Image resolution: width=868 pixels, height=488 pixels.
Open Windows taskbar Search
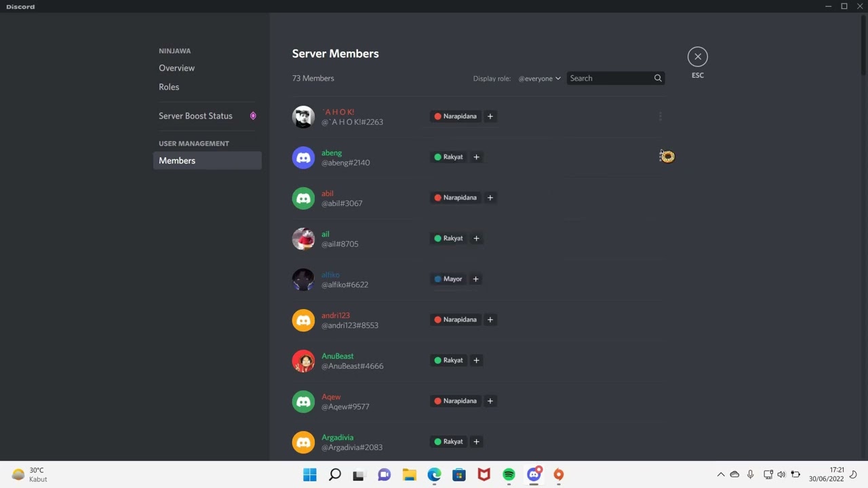pyautogui.click(x=334, y=475)
